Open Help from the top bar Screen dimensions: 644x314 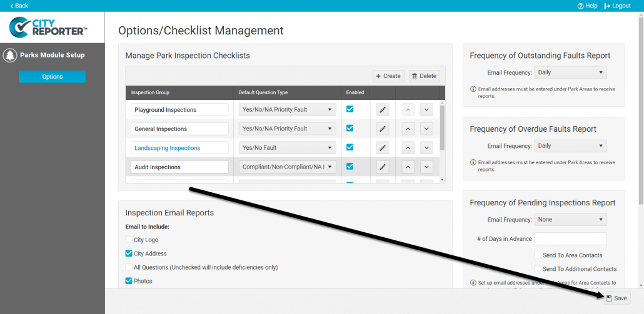[x=587, y=6]
